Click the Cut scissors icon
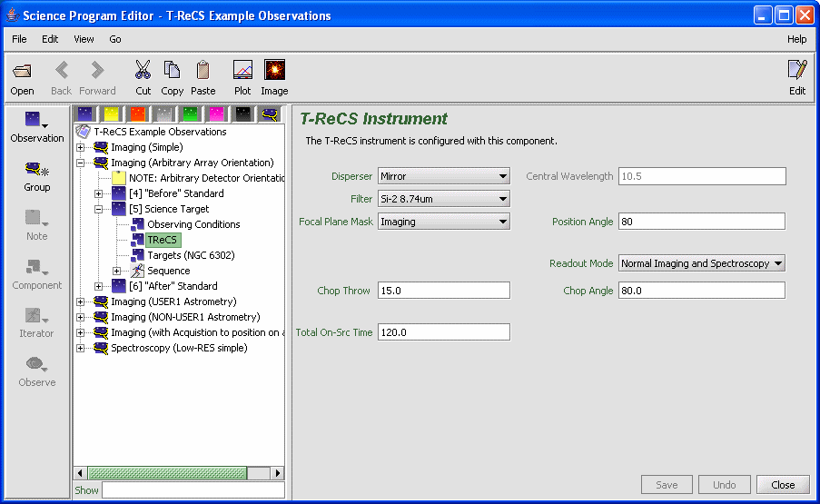This screenshot has width=820, height=504. point(143,70)
